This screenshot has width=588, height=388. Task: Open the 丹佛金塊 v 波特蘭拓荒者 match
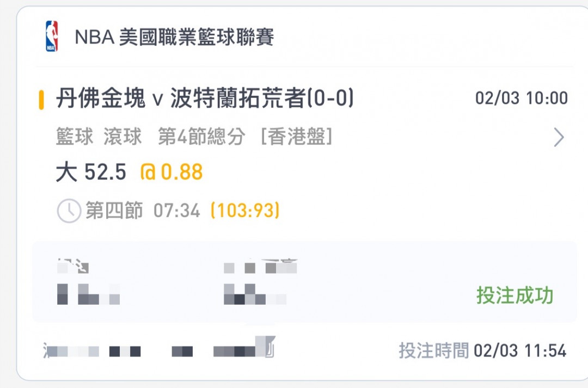(205, 99)
